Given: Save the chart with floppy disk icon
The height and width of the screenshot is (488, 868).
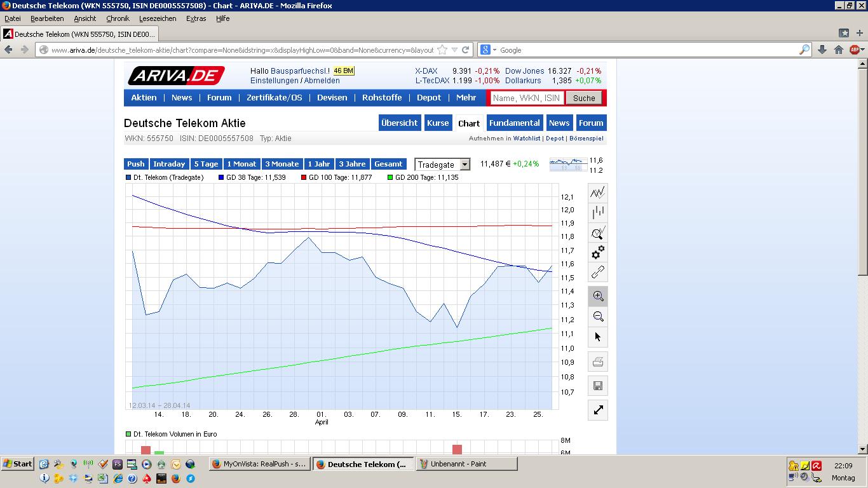Looking at the screenshot, I should coord(597,386).
